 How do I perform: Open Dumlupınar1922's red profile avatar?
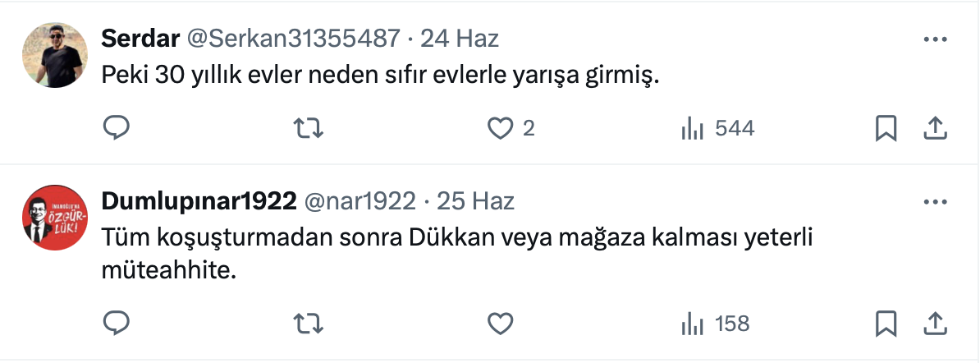tap(53, 218)
